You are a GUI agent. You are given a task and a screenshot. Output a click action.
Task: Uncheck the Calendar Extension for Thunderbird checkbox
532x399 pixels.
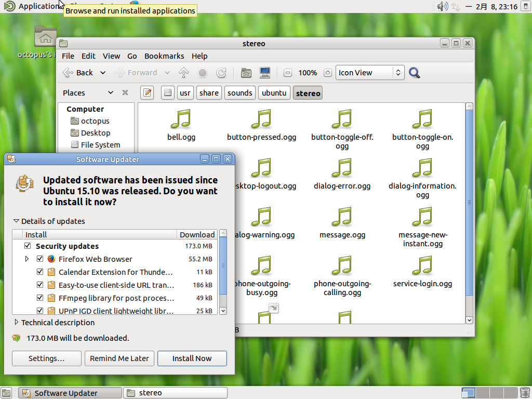point(39,272)
